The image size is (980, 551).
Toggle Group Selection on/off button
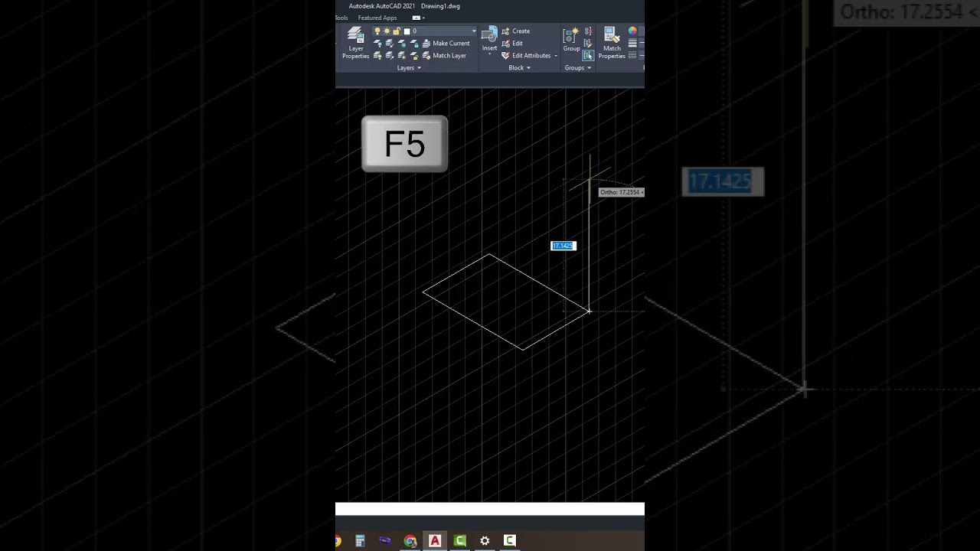pos(588,55)
